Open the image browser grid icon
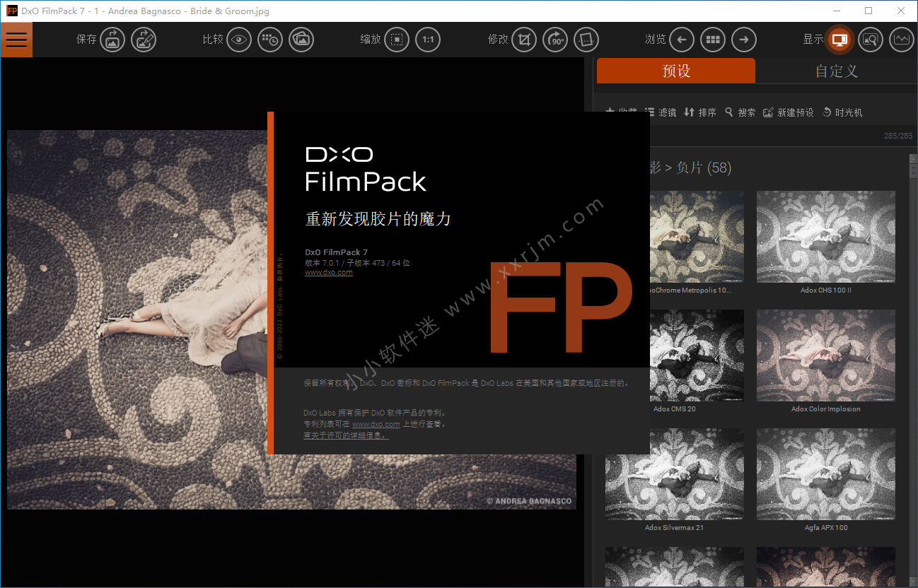 [713, 40]
